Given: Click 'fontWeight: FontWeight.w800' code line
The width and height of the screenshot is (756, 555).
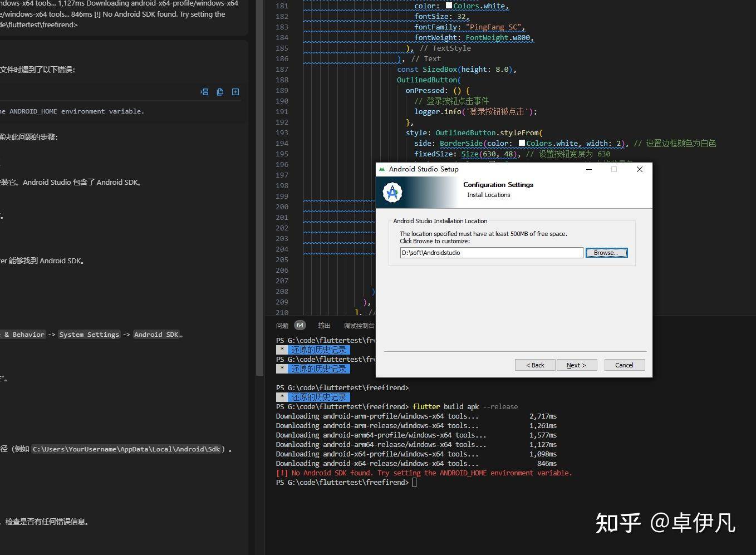Looking at the screenshot, I should tap(474, 38).
